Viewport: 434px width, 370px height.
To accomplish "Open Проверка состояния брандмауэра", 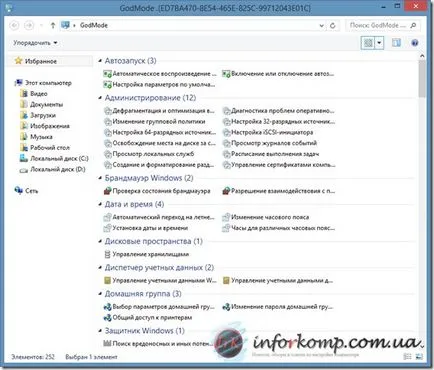I will tap(157, 191).
